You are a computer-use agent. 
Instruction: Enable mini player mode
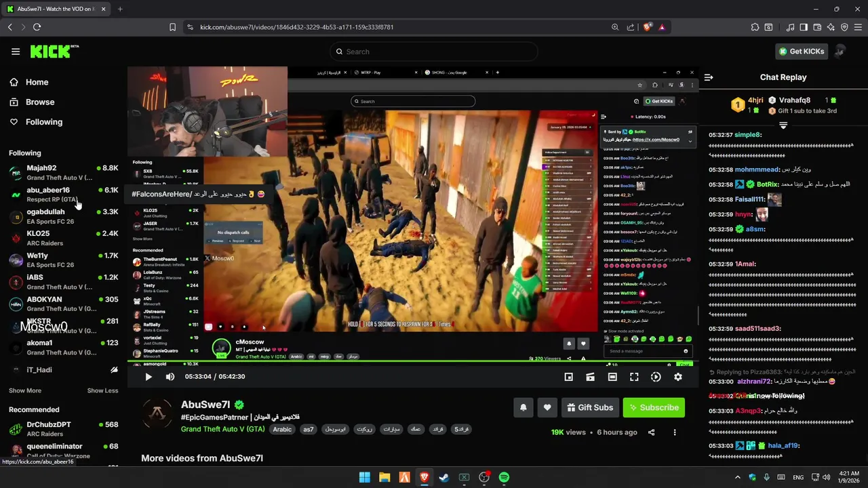pyautogui.click(x=569, y=377)
